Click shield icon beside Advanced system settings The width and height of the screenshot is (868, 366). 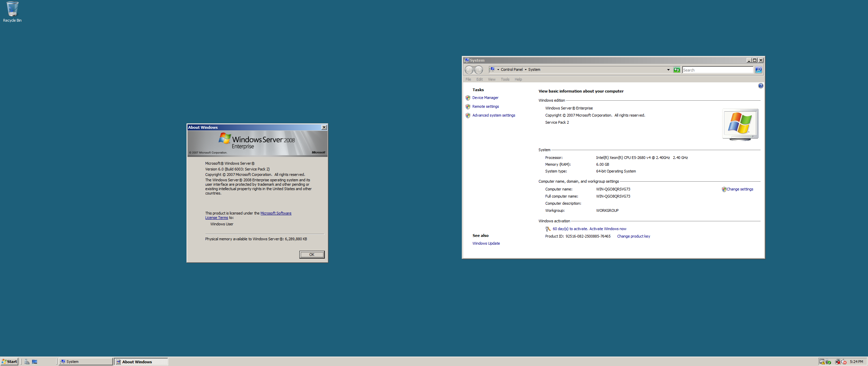[x=468, y=116]
